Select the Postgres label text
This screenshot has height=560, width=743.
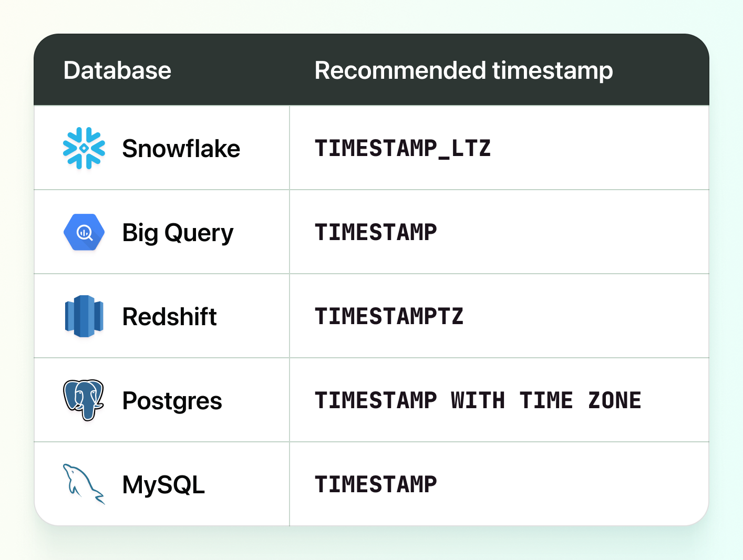pos(172,401)
